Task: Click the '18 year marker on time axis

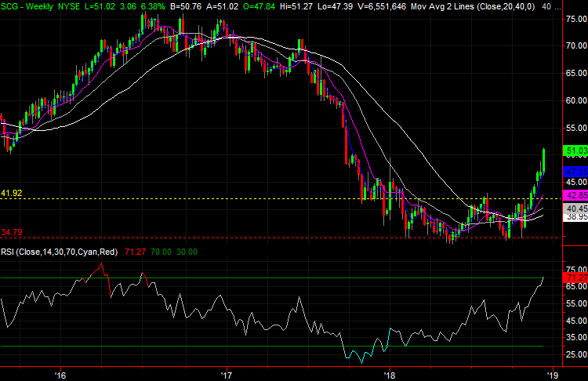Action: [x=390, y=373]
